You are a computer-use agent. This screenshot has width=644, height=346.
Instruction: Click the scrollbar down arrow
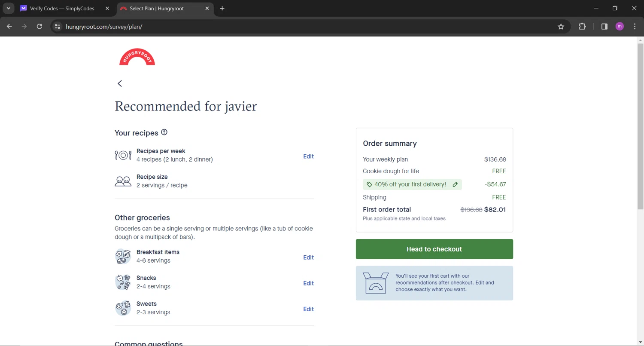tap(640, 343)
